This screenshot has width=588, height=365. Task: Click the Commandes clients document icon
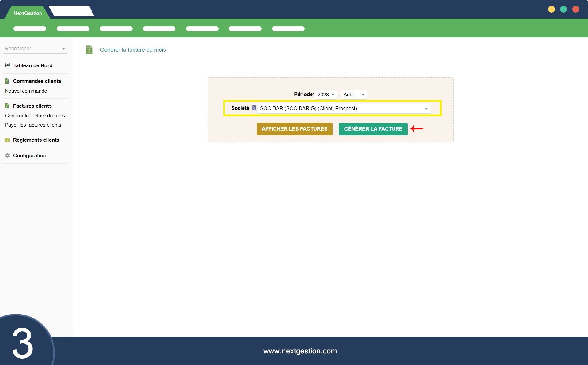tap(7, 81)
